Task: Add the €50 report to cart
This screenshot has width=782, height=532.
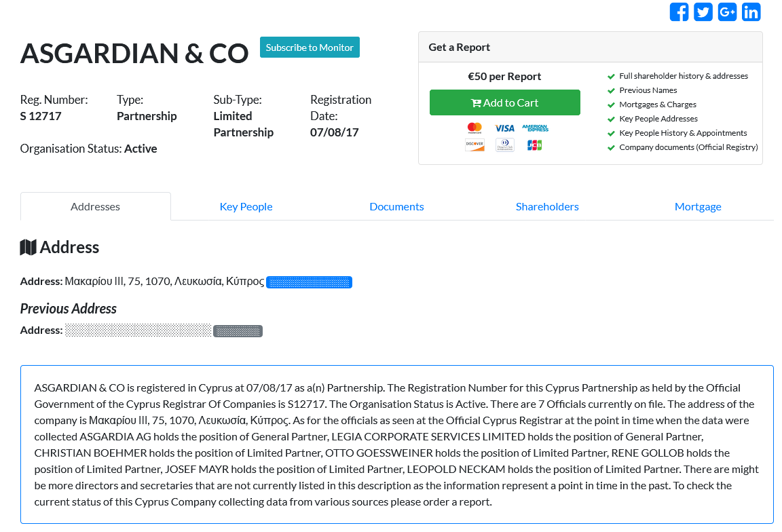Action: pos(504,102)
